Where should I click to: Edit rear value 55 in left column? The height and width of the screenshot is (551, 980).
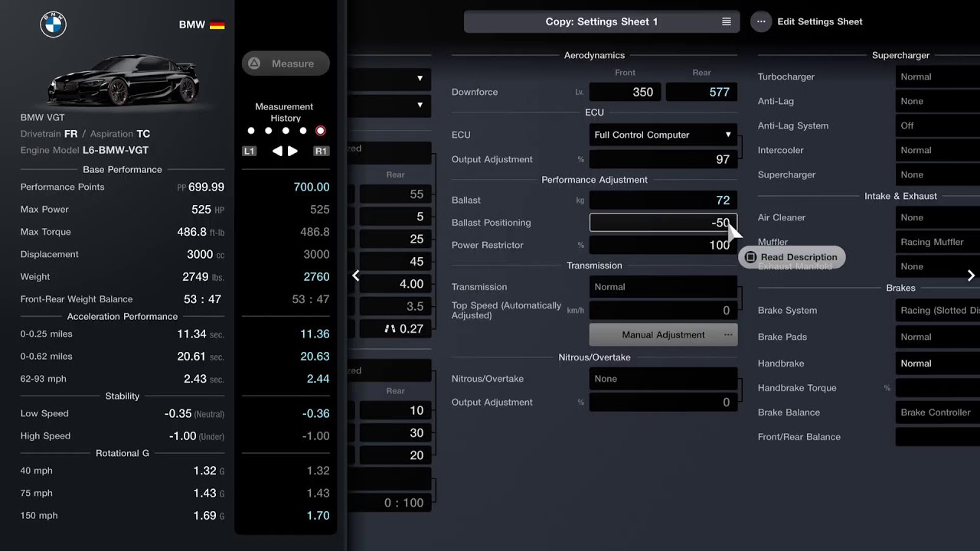click(x=395, y=194)
